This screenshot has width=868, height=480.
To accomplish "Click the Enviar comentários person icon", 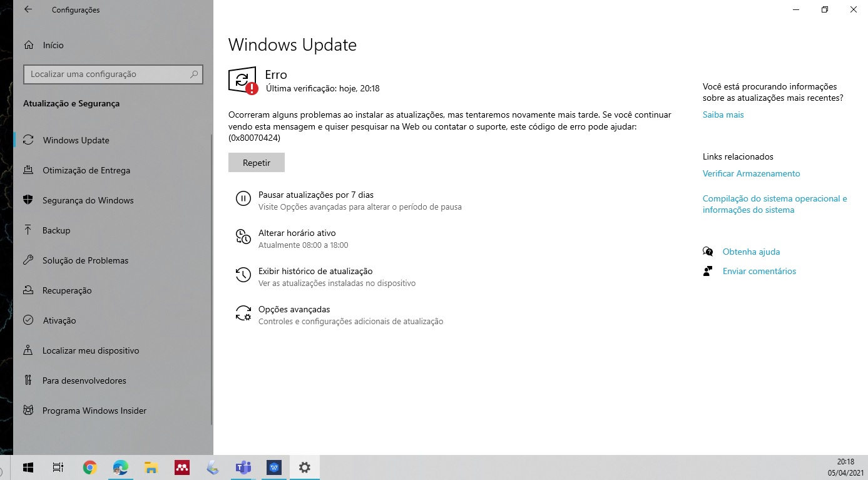I will point(708,271).
